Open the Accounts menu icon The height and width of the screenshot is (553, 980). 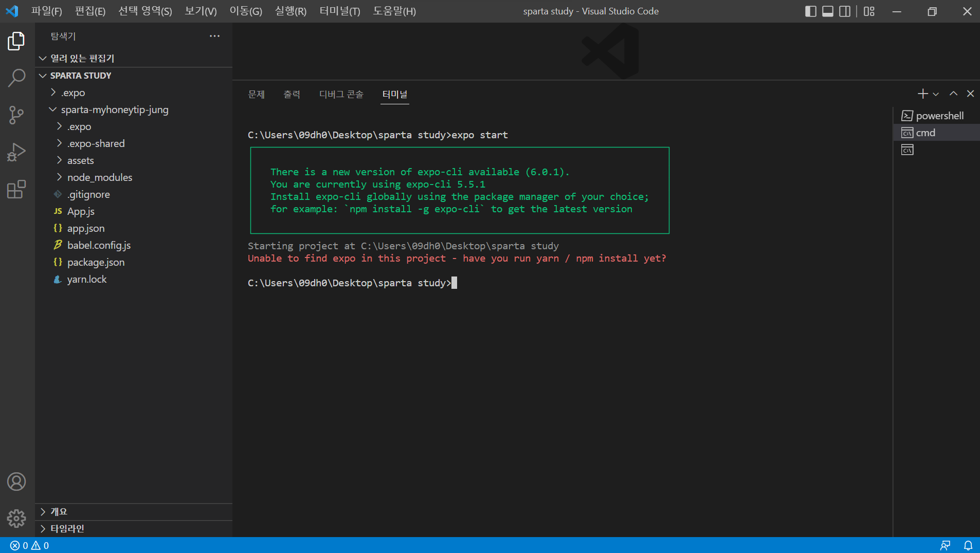[16, 482]
